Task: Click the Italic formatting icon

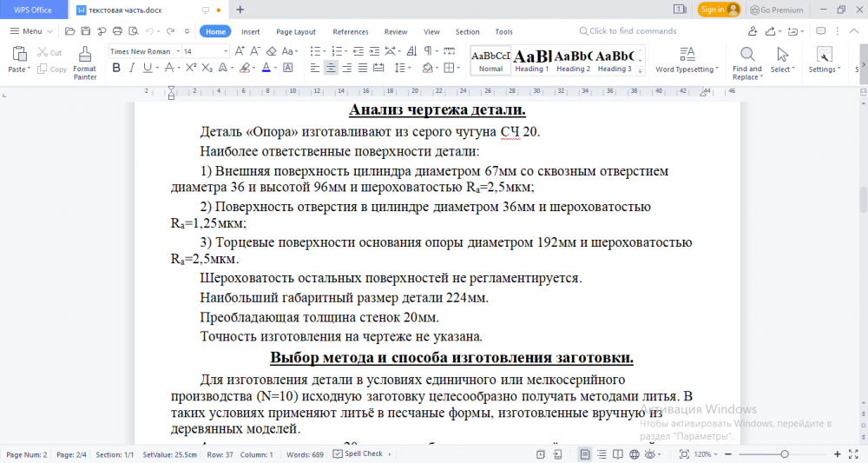Action: (133, 68)
